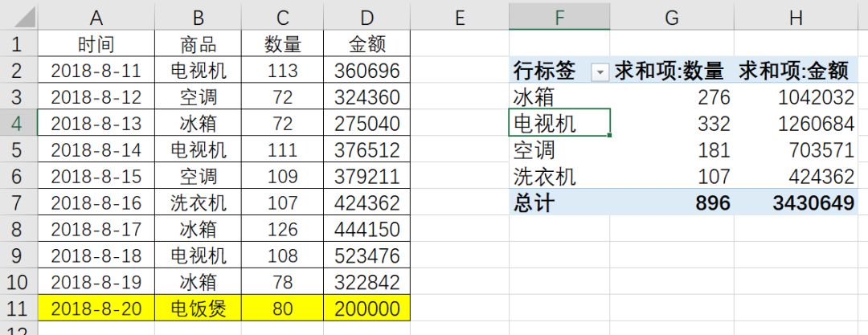Select amount cell 444150
The height and width of the screenshot is (335, 868).
click(366, 229)
